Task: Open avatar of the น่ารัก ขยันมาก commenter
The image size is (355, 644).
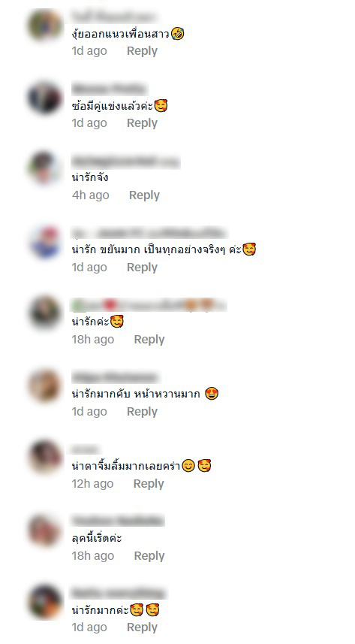Action: click(x=45, y=242)
